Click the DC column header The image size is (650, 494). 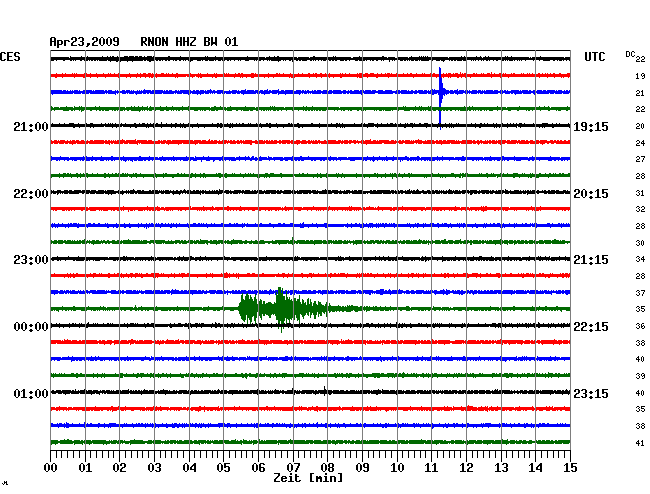click(x=630, y=54)
